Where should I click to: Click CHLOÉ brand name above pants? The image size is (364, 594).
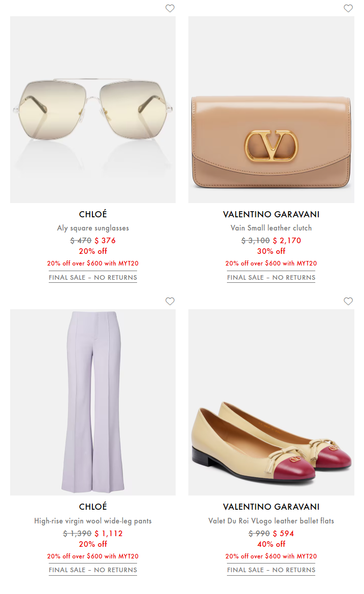coord(93,507)
